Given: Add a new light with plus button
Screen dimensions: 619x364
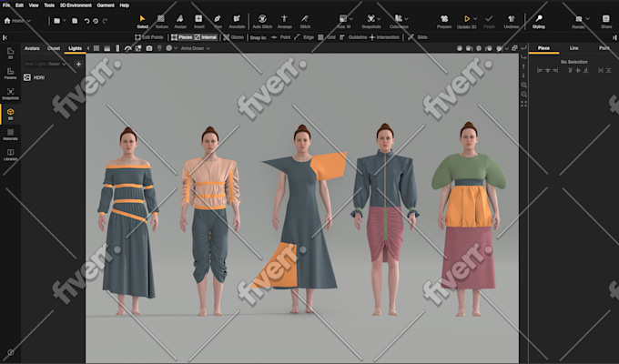Looking at the screenshot, I should (x=78, y=64).
